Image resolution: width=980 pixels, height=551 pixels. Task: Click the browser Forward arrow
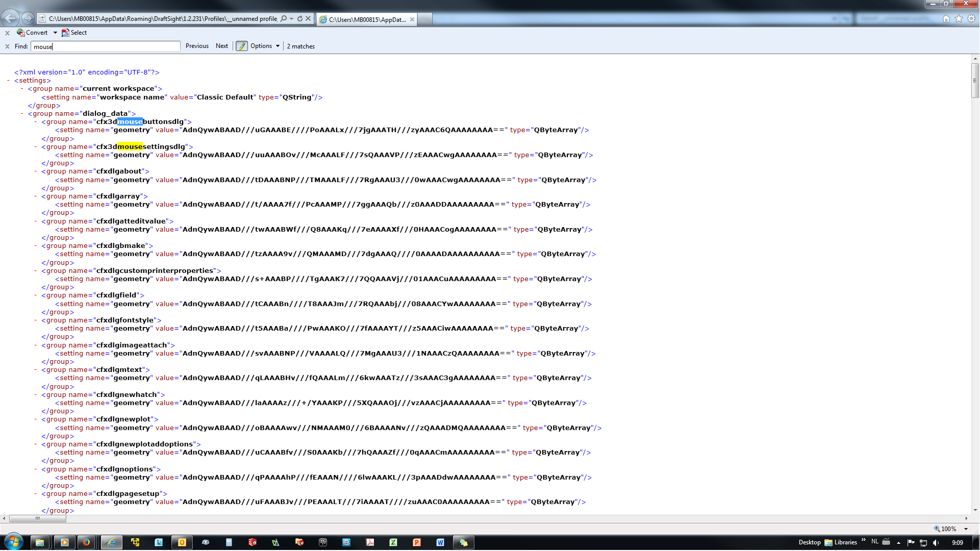point(28,18)
